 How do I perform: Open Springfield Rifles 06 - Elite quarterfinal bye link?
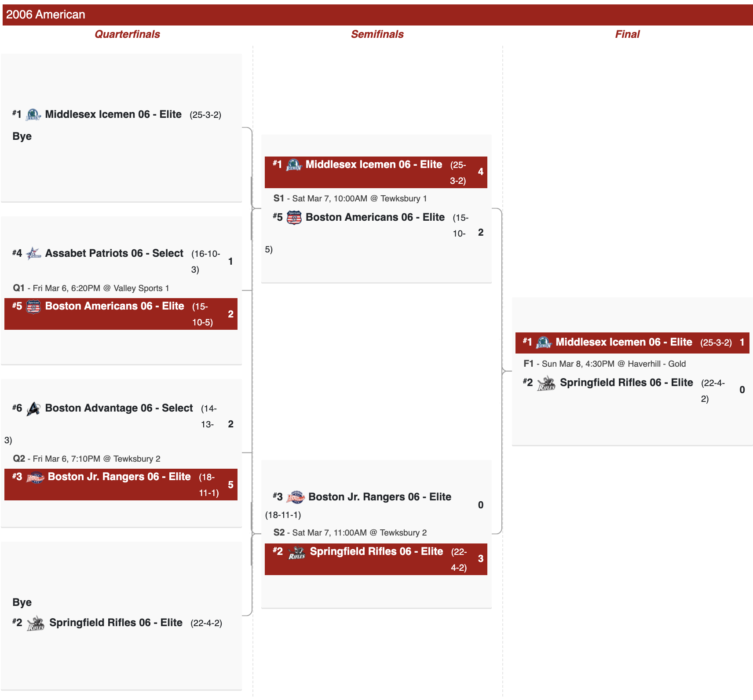click(116, 623)
